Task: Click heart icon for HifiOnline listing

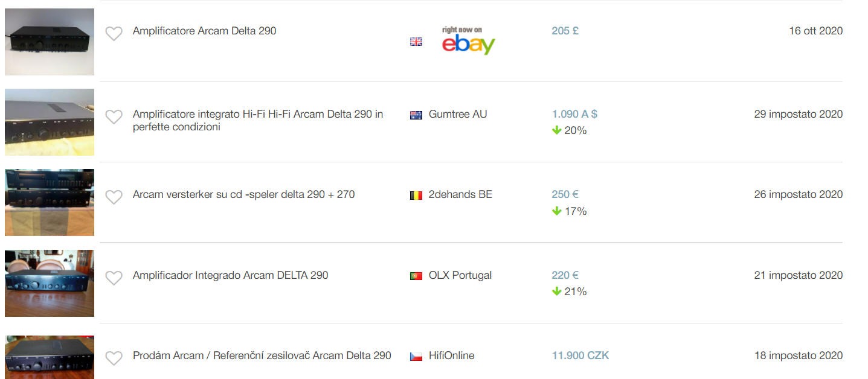Action: click(x=114, y=358)
